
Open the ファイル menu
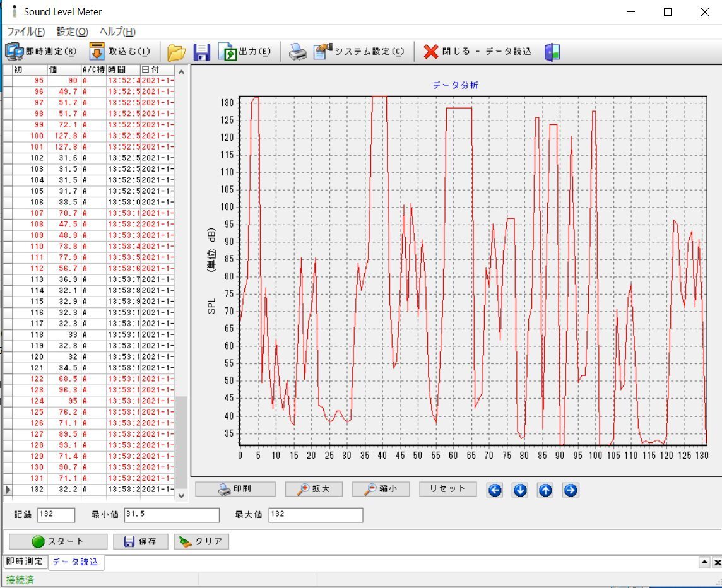[x=26, y=32]
